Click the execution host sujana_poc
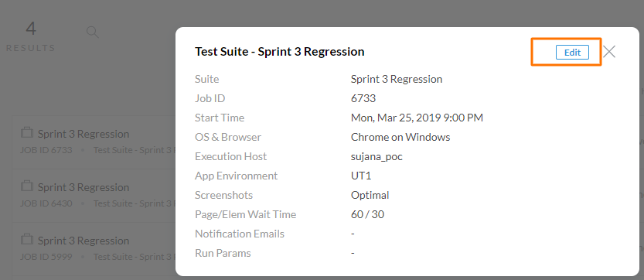The image size is (644, 280). tap(377, 157)
